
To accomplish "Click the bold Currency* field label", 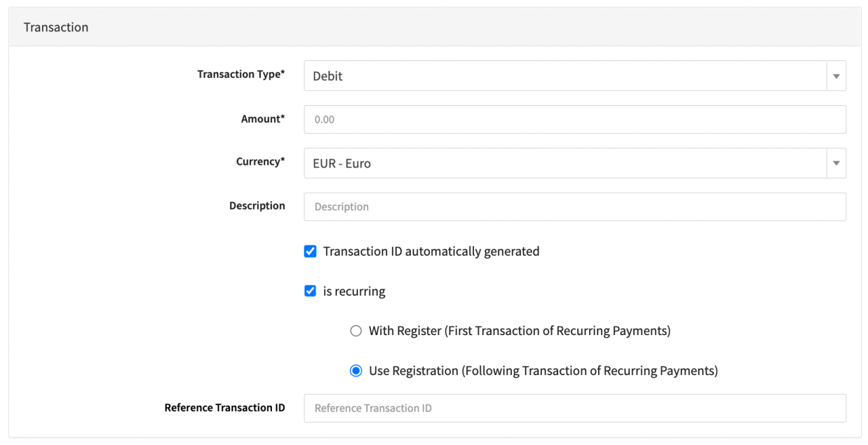I will [x=260, y=162].
